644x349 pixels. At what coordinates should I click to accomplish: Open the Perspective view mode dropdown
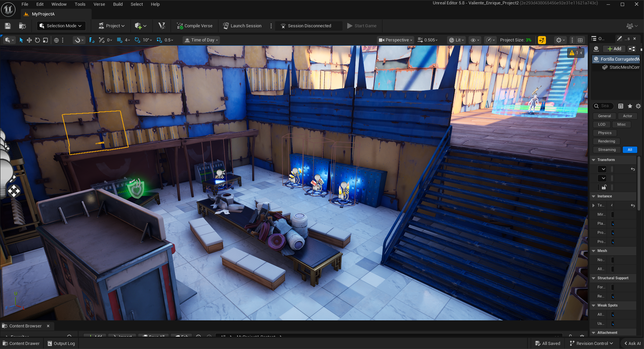click(x=395, y=40)
